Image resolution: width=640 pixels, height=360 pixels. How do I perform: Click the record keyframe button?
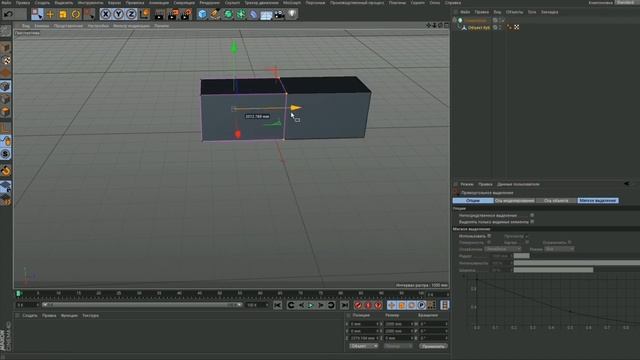(x=358, y=305)
